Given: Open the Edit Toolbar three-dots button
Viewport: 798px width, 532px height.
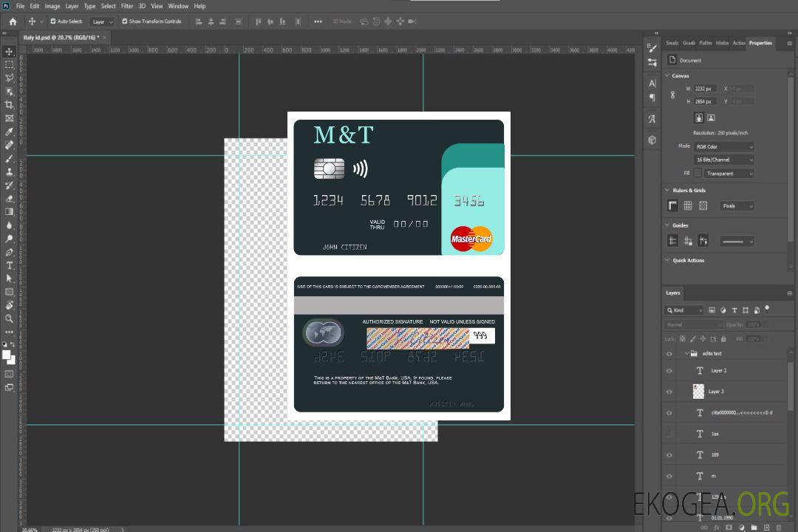Looking at the screenshot, I should (9, 332).
